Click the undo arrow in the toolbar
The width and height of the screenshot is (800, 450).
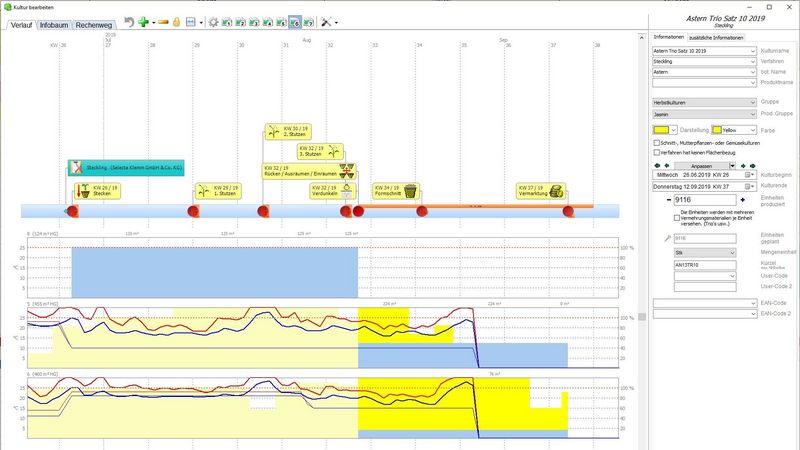click(128, 21)
